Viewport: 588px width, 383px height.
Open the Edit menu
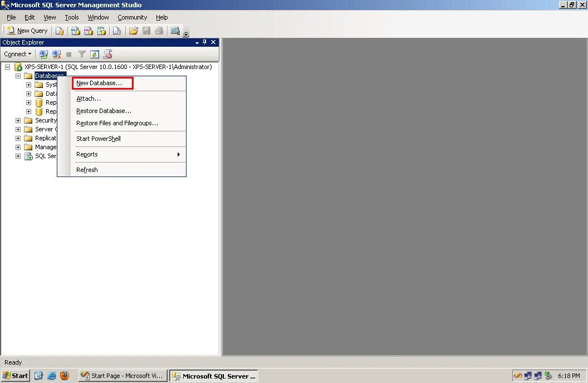pos(30,17)
